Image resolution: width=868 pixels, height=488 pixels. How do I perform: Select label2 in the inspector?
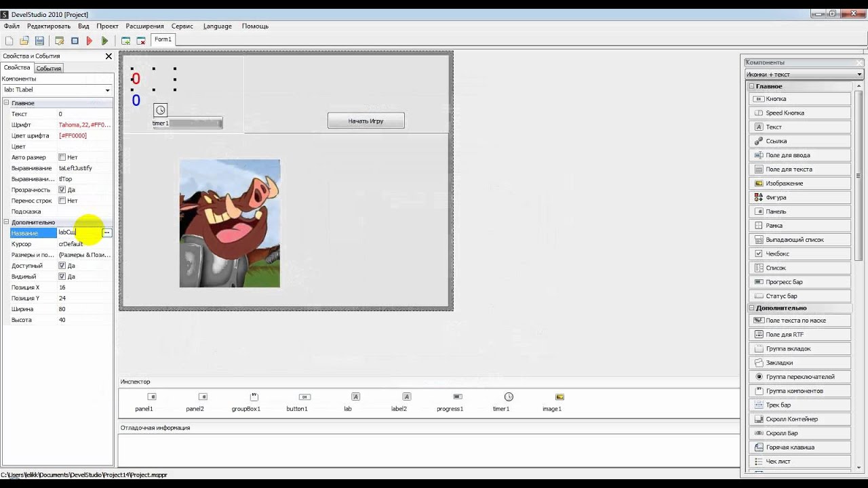(x=399, y=402)
